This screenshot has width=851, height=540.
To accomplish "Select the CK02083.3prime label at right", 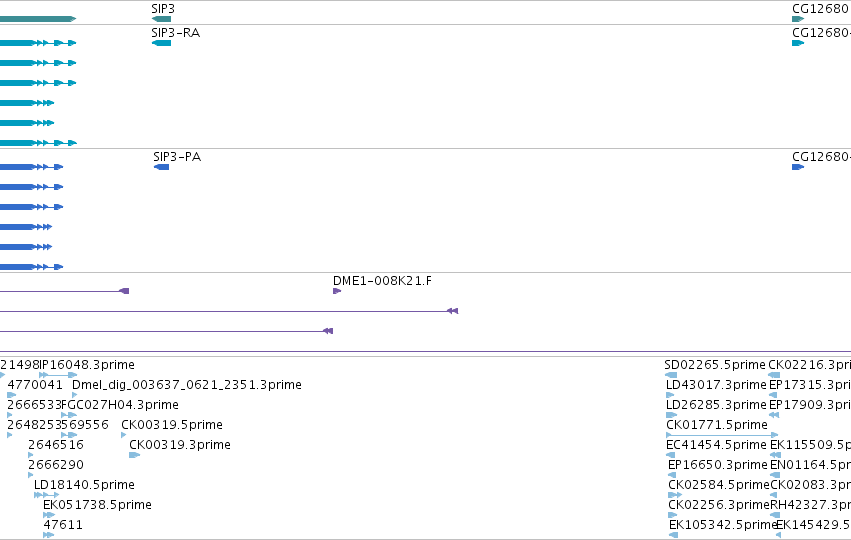I will coord(810,485).
